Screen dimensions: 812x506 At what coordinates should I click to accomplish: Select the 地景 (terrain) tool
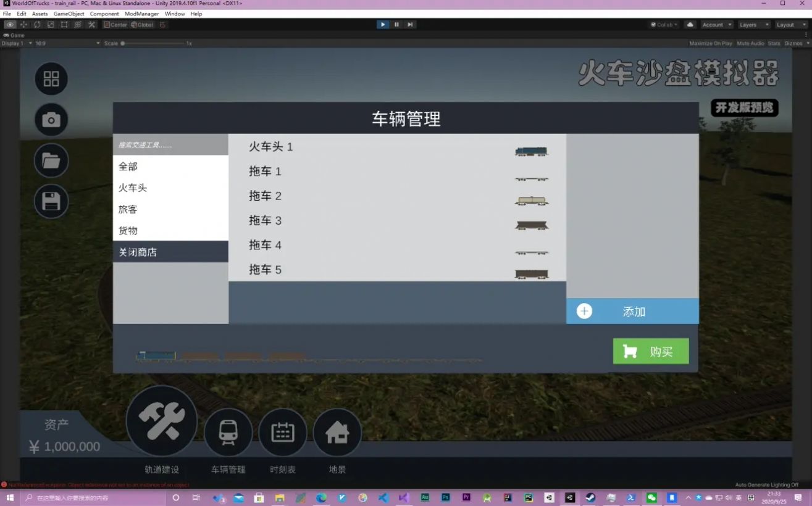[x=337, y=433]
